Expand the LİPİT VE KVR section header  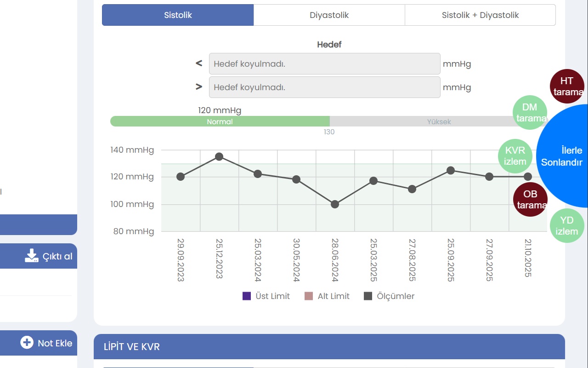(329, 346)
